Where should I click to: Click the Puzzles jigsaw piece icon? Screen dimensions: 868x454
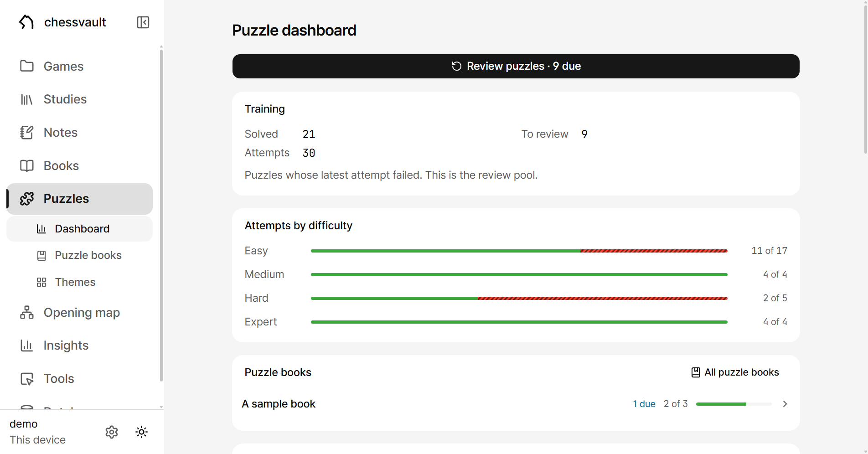tap(27, 199)
